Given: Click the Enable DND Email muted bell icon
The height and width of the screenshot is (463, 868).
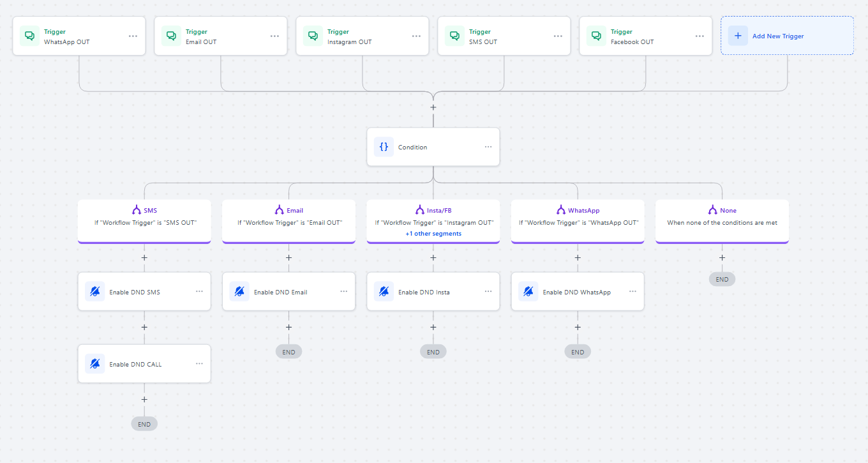Looking at the screenshot, I should tap(239, 292).
